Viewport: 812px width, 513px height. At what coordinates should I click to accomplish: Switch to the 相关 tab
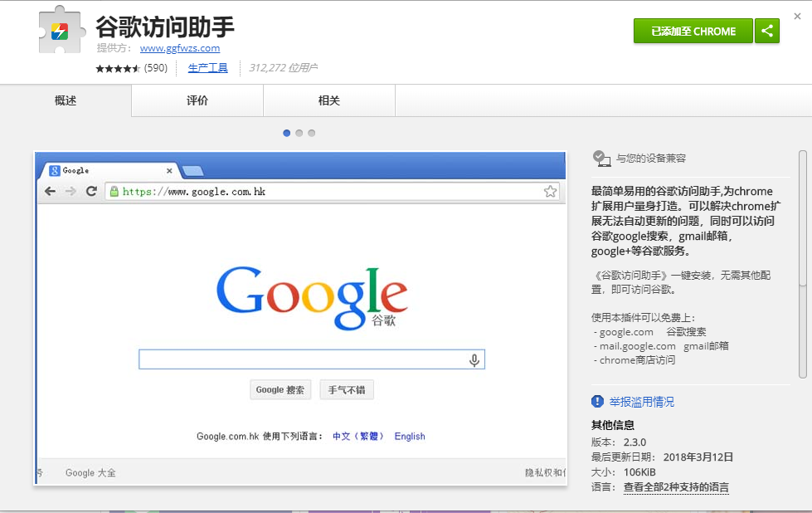click(x=329, y=100)
